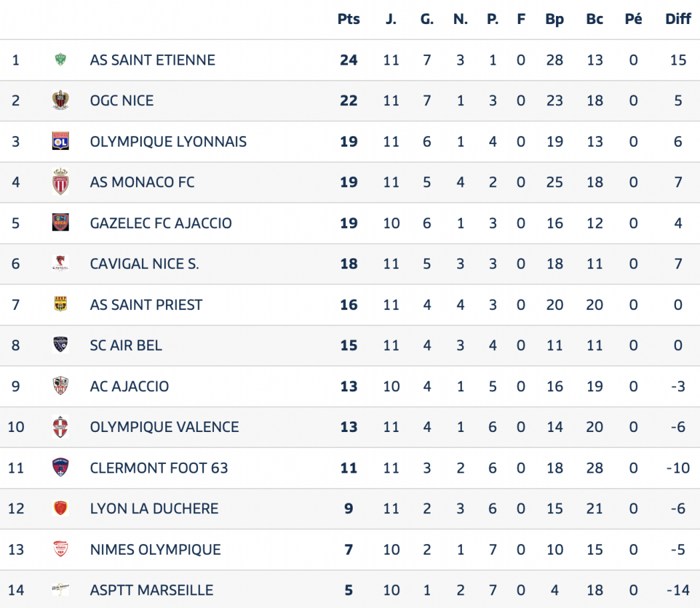Screen dimensions: 700x608
Task: Open the CAVIGAL NICE S. team link
Action: [x=144, y=264]
